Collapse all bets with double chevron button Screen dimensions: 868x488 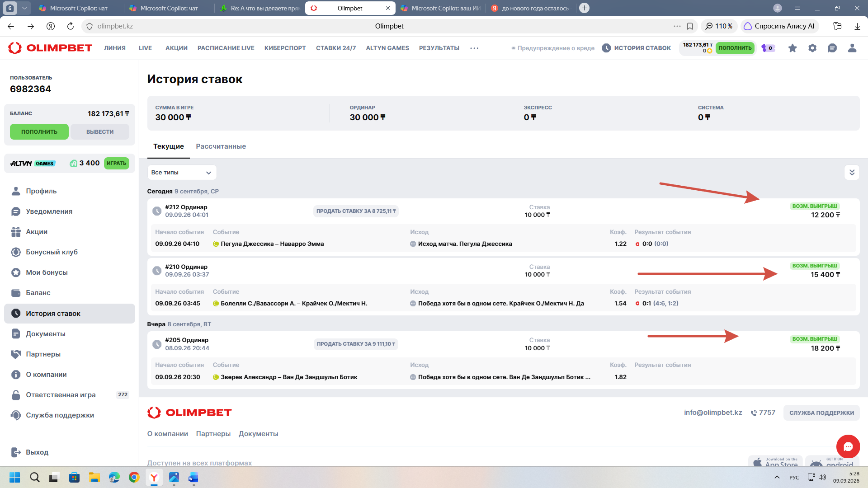click(x=852, y=173)
